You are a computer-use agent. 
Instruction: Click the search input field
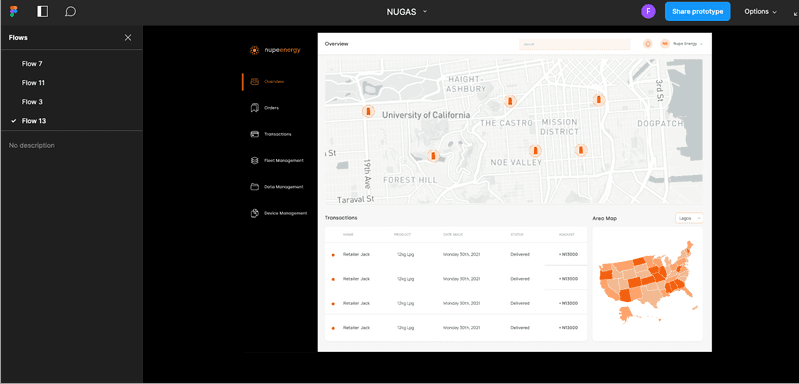(575, 44)
